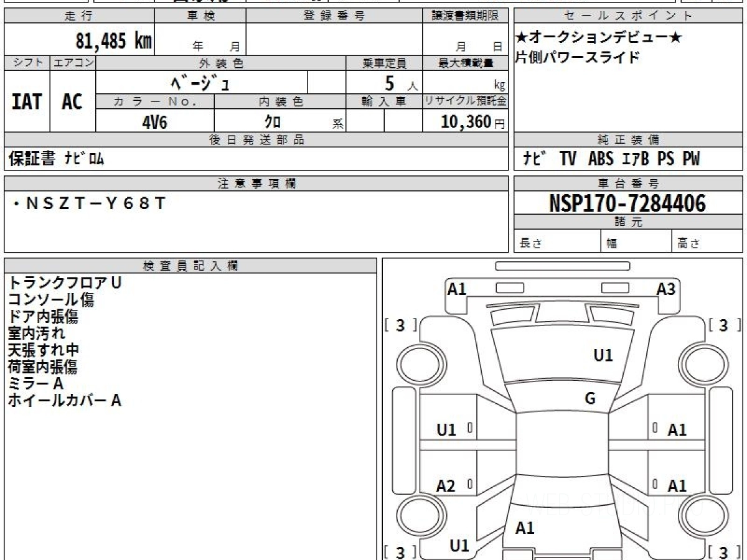Click the 乗車定員 header
The height and width of the screenshot is (560, 747).
tap(384, 63)
